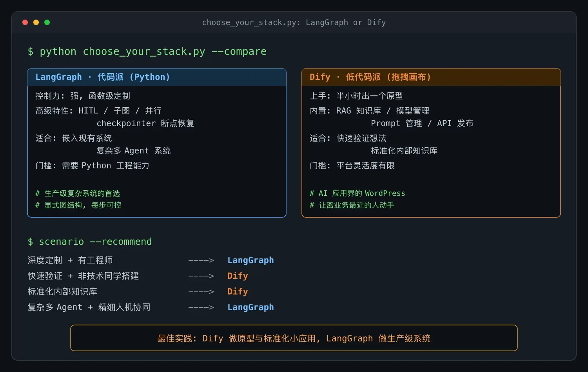Click comment '# 让离业务最近的人动手'
The width and height of the screenshot is (588, 372).
352,205
